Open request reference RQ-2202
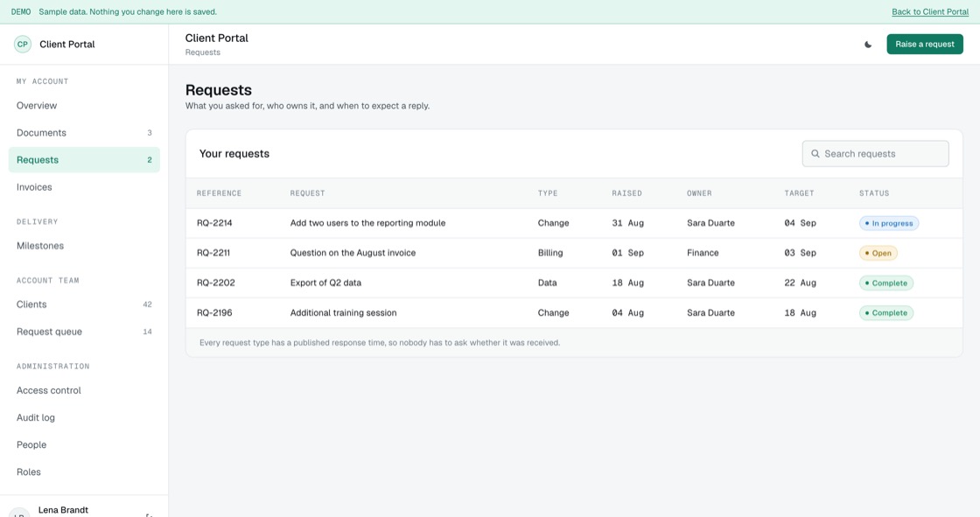This screenshot has height=517, width=980. (215, 283)
